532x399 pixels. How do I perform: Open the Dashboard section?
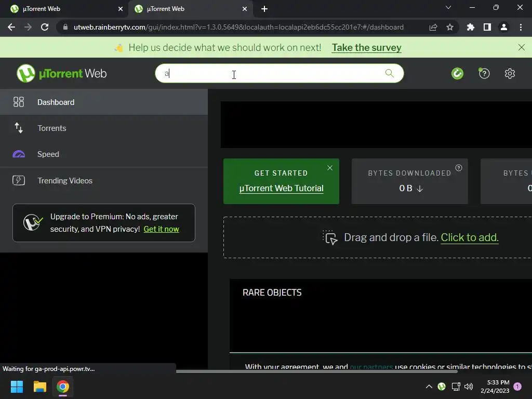104,102
